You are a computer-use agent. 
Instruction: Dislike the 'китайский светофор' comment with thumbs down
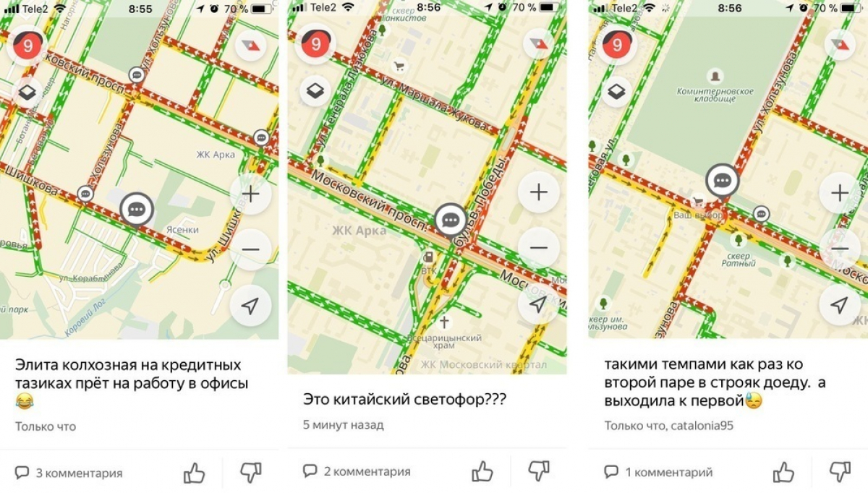tap(538, 471)
